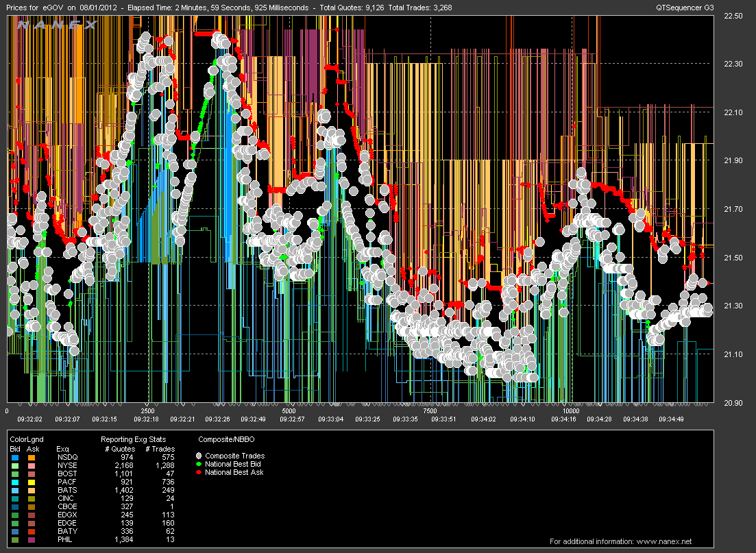Click the 09:32:02 time axis label
This screenshot has width=756, height=553.
30,419
